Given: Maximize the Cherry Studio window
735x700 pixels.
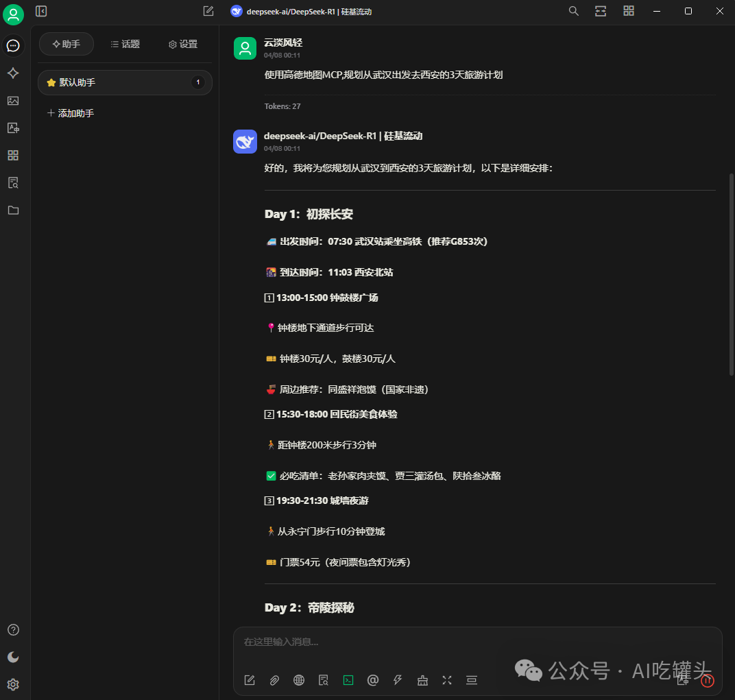Looking at the screenshot, I should coord(688,11).
